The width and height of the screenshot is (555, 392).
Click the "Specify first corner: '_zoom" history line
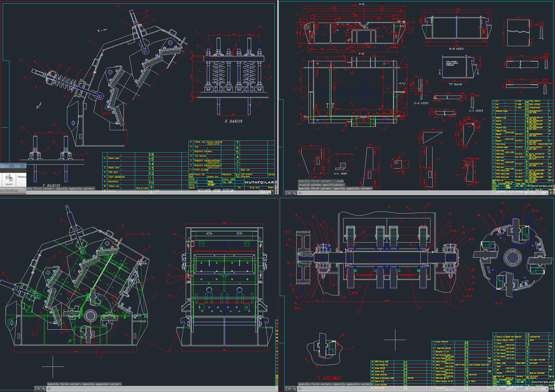tap(321, 181)
